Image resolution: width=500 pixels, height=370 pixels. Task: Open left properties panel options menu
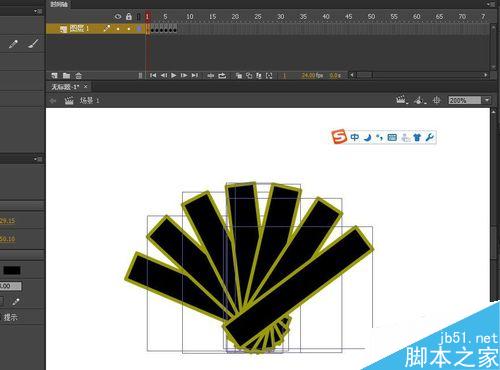tap(38, 159)
